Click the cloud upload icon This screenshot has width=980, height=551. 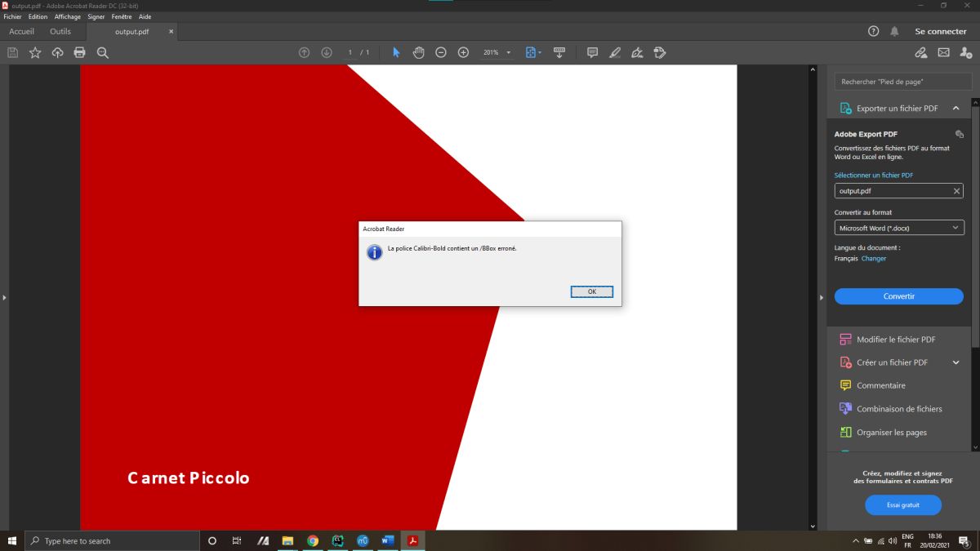click(x=57, y=52)
